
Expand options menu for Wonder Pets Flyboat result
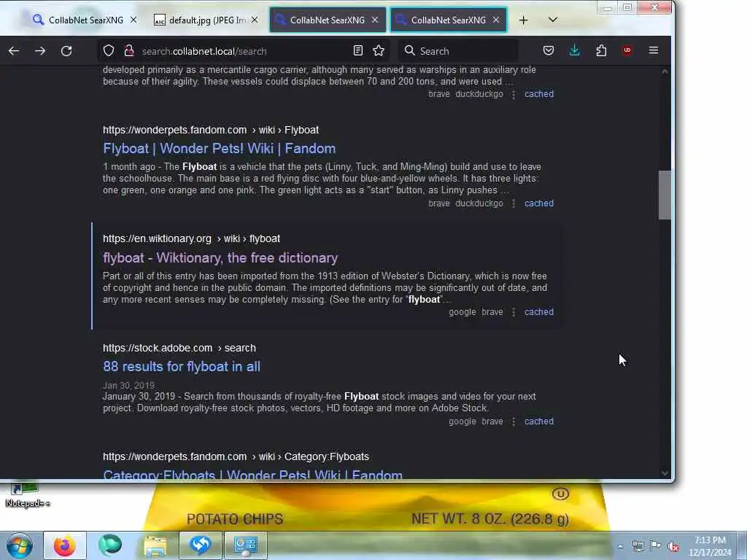click(x=514, y=204)
